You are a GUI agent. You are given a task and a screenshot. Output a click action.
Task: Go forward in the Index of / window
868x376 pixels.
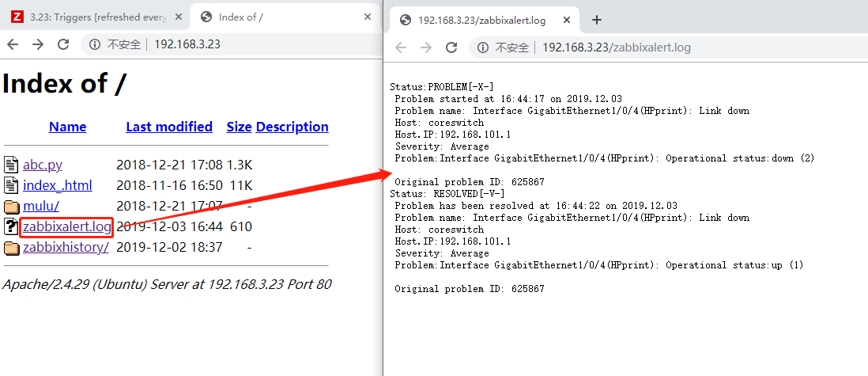tap(38, 44)
